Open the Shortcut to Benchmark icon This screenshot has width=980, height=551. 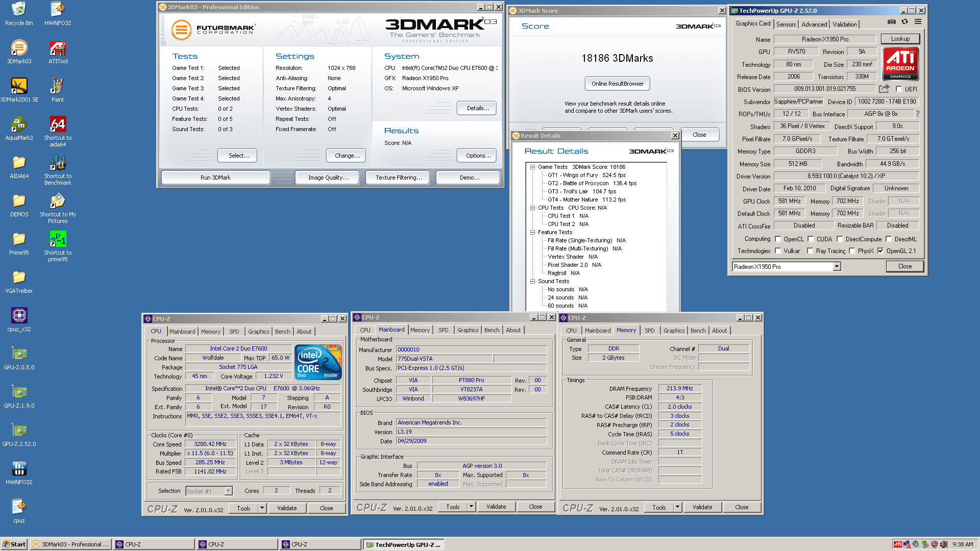click(58, 170)
